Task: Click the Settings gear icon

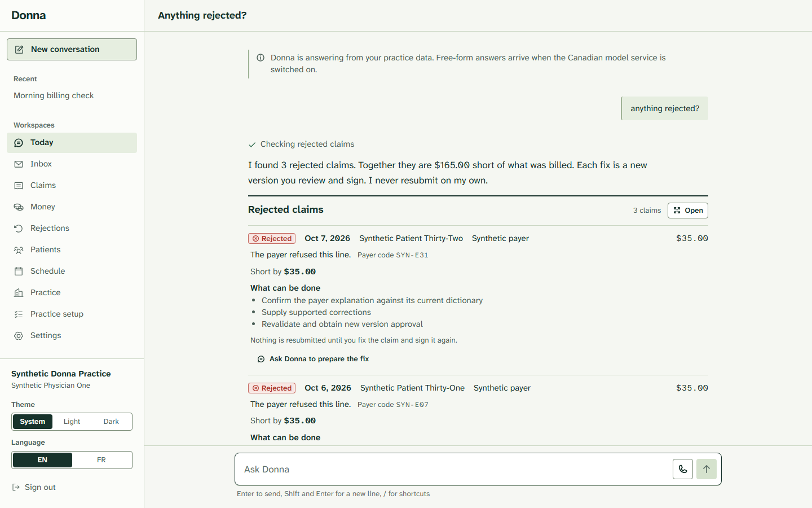Action: [19, 336]
